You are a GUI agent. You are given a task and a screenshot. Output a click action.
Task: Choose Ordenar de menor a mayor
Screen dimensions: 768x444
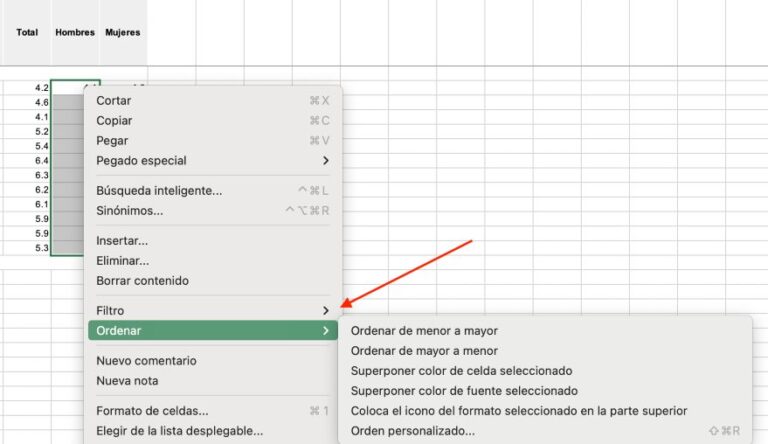tap(424, 330)
